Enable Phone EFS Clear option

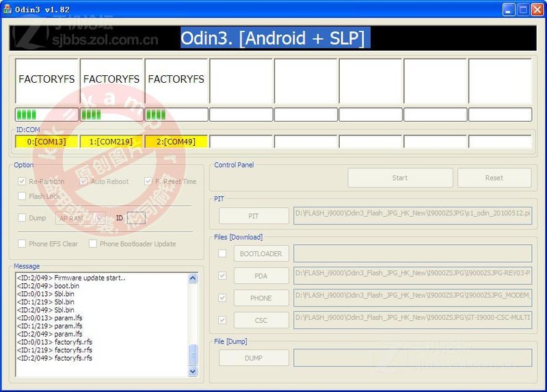point(23,244)
